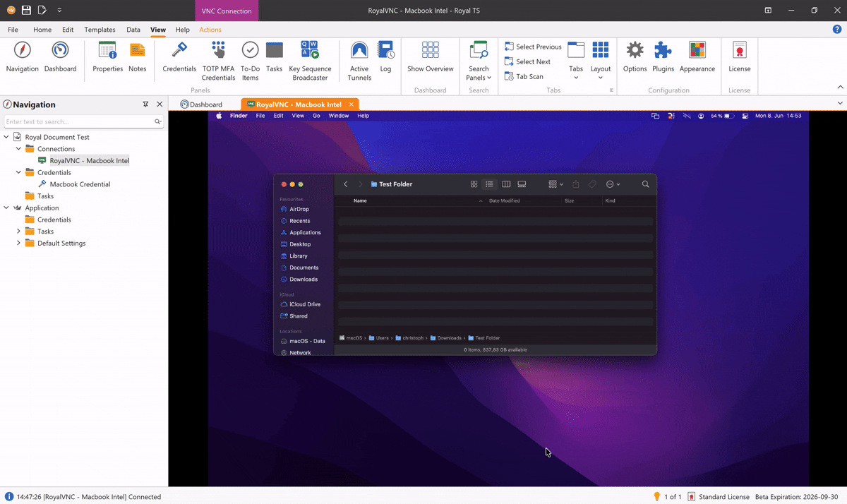Open the Finder action (ellipsis) menu
Screen dimensions: 847x504
pos(613,184)
